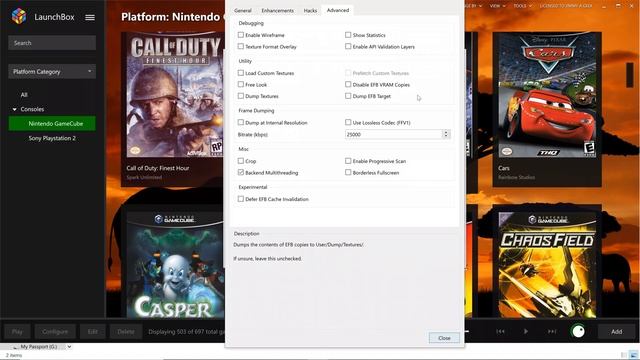The width and height of the screenshot is (640, 360).
Task: Select Sony Playstation 2 platform
Action: pyautogui.click(x=52, y=138)
